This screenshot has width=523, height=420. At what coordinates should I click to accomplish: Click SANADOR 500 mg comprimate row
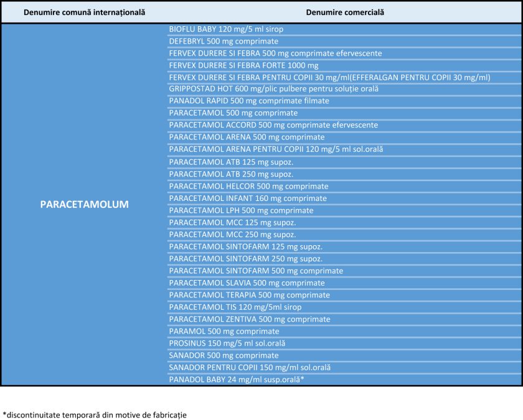point(344,355)
